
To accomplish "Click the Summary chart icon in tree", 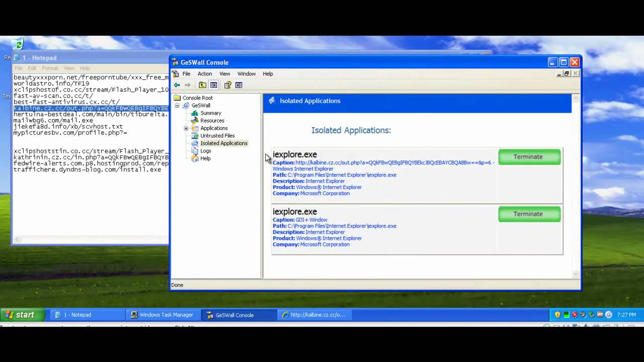I will (x=195, y=113).
